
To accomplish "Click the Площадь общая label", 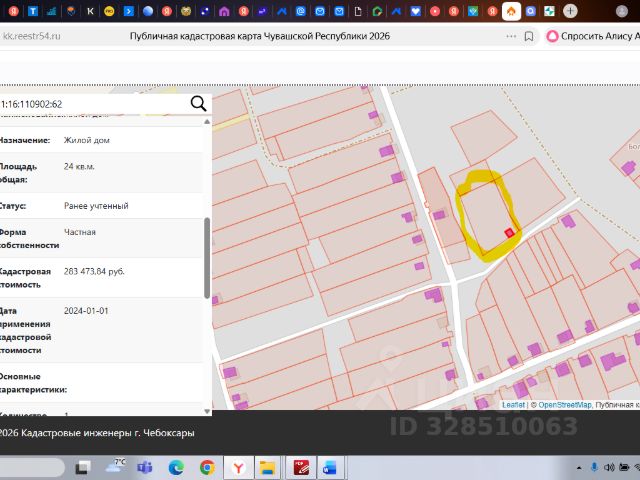I will click(x=19, y=173).
